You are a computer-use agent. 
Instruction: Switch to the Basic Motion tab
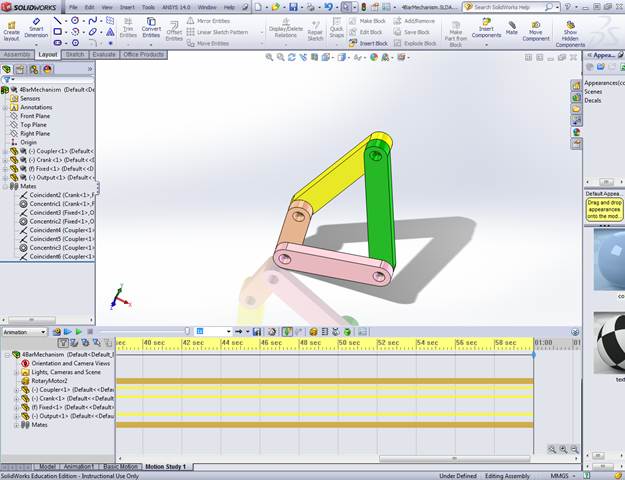tap(120, 466)
